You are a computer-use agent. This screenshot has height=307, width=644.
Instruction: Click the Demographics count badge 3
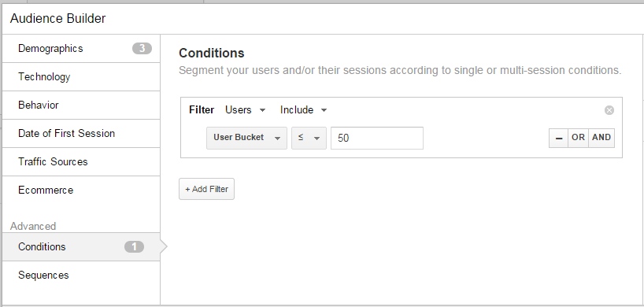(x=142, y=49)
